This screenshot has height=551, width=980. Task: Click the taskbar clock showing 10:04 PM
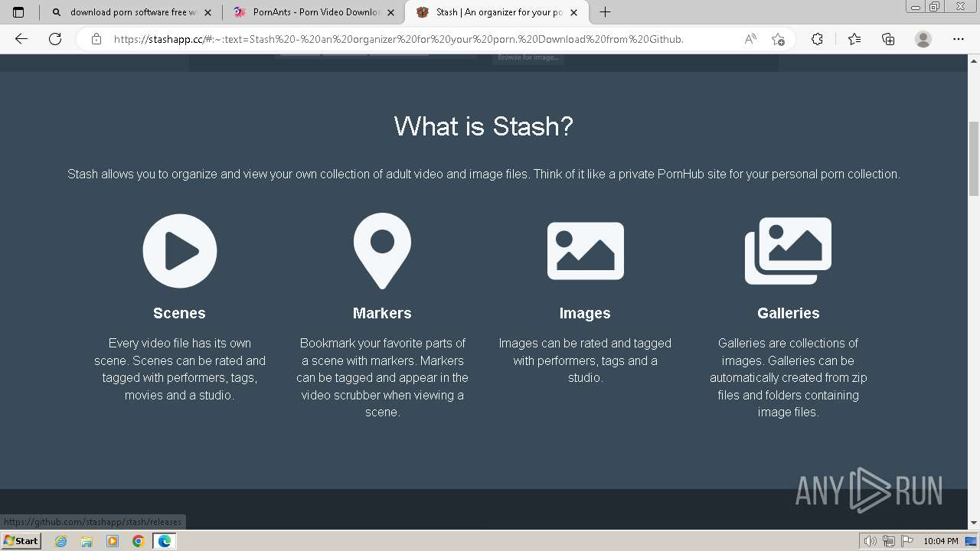point(941,541)
